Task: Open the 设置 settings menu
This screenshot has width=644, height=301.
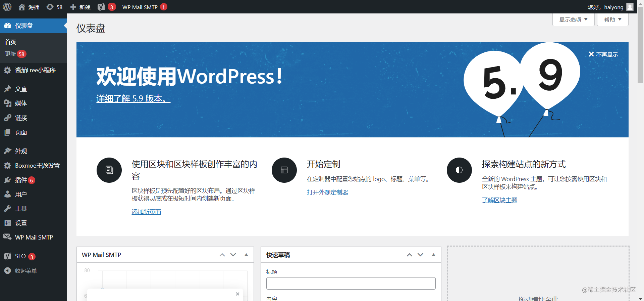Action: [x=21, y=223]
